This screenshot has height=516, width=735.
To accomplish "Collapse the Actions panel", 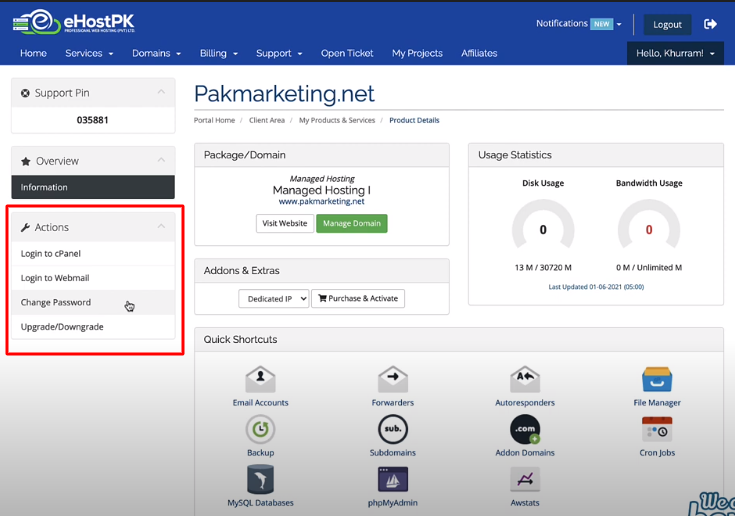I will click(161, 226).
